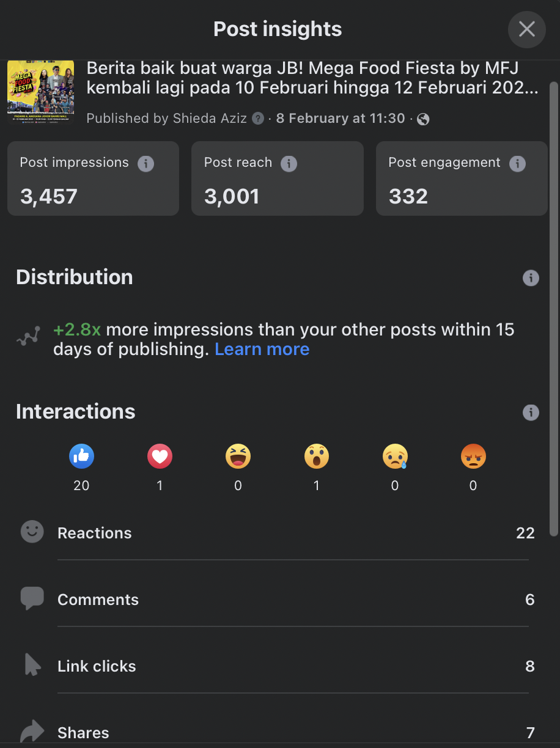Click the public globe privacy icon

[423, 119]
